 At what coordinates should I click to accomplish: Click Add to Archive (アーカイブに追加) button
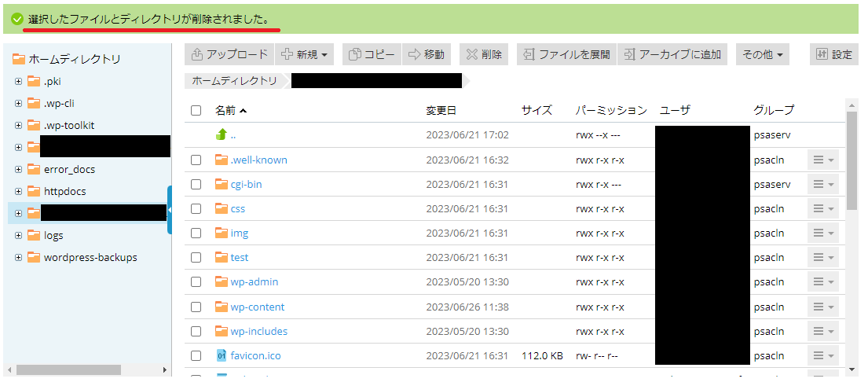pos(672,54)
